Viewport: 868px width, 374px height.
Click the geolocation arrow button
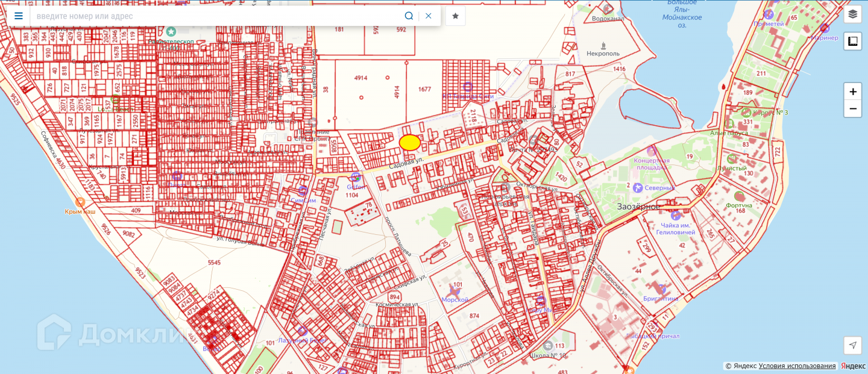pyautogui.click(x=852, y=345)
